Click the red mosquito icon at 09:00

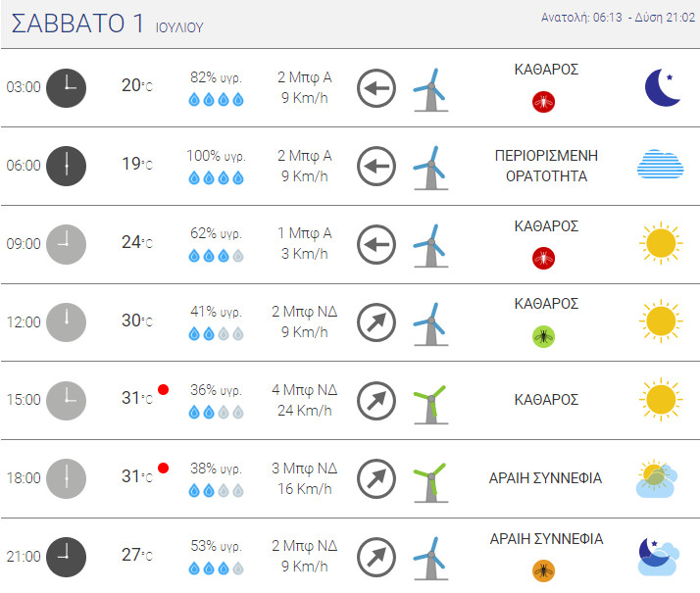click(543, 259)
